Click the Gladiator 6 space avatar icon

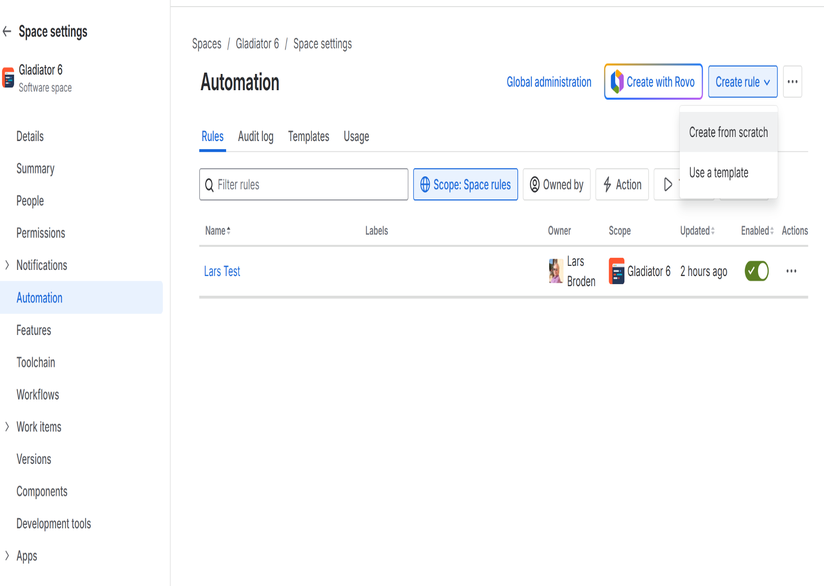[x=9, y=78]
